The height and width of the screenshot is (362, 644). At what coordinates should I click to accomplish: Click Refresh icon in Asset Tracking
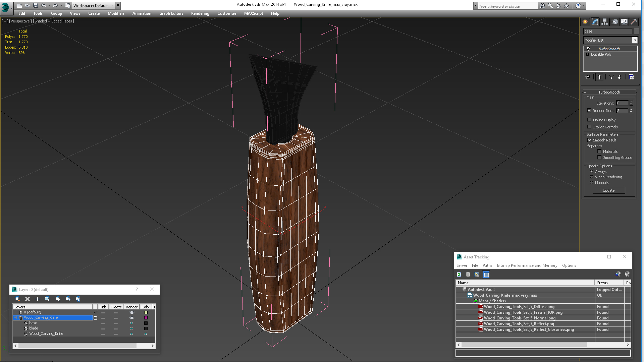(x=459, y=275)
